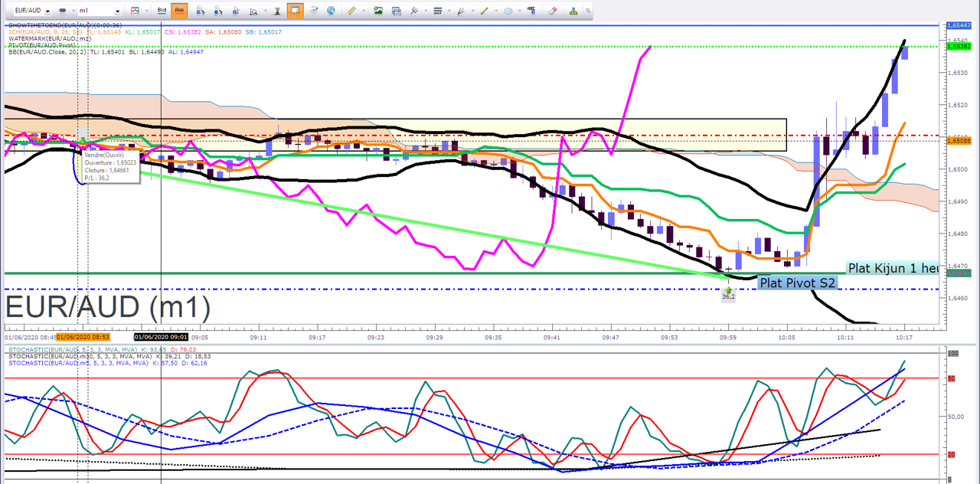Click the WATERMARK(EUR/AUD, m1) indicator label
The width and height of the screenshot is (980, 484).
pyautogui.click(x=48, y=39)
